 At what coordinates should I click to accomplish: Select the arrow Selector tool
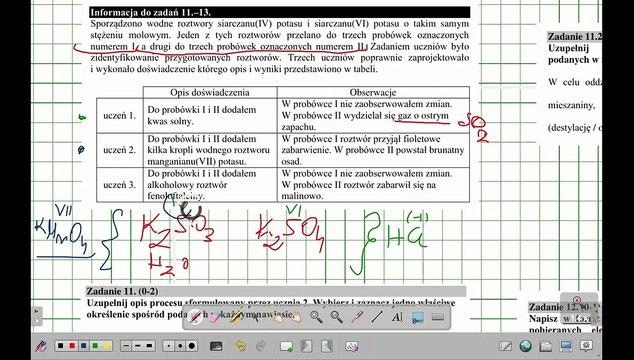coord(256,317)
